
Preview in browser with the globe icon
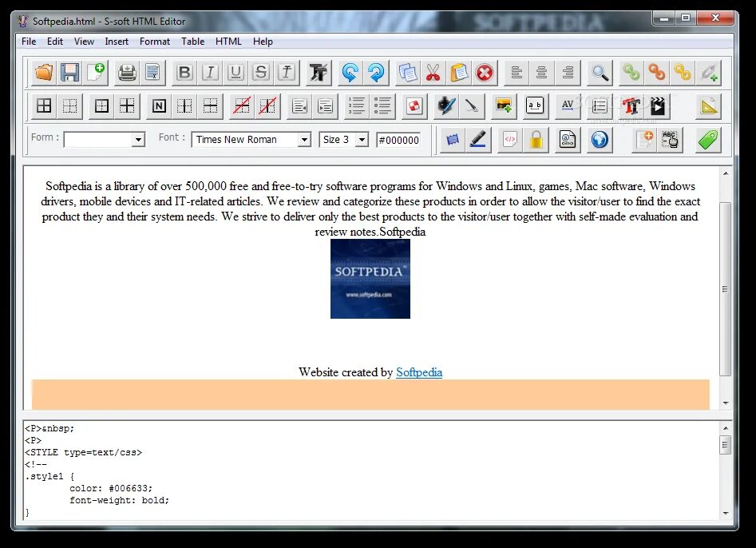click(600, 140)
